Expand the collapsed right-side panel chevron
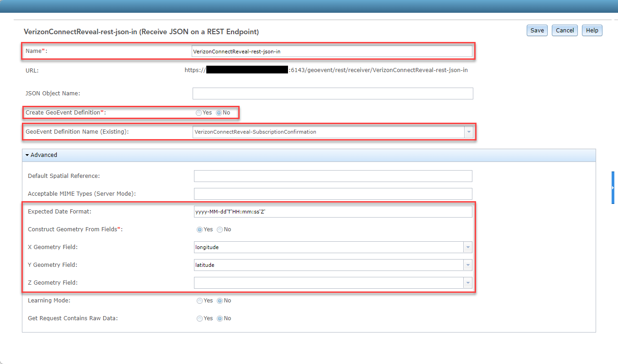 [x=613, y=187]
